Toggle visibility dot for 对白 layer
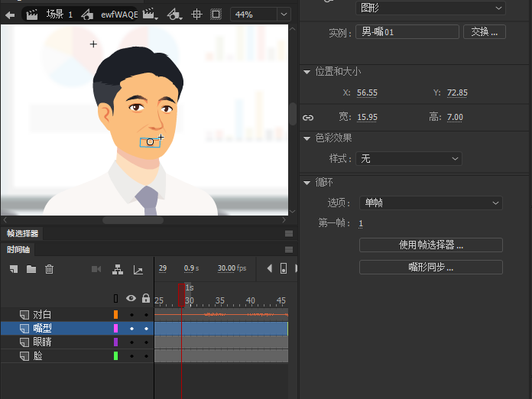Viewport: 532px width, 399px height. (x=131, y=315)
